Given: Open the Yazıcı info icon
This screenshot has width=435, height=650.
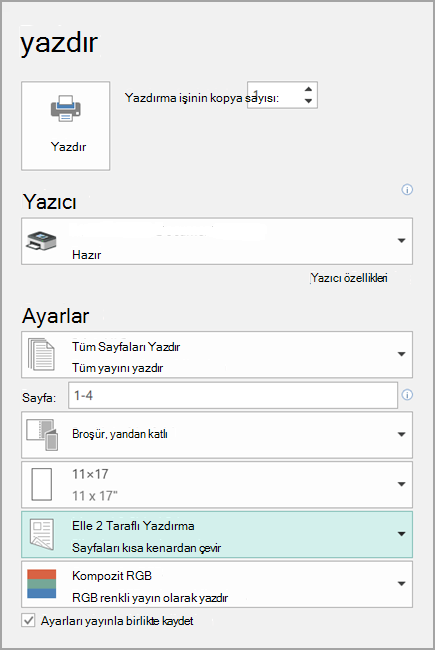Looking at the screenshot, I should point(407,190).
